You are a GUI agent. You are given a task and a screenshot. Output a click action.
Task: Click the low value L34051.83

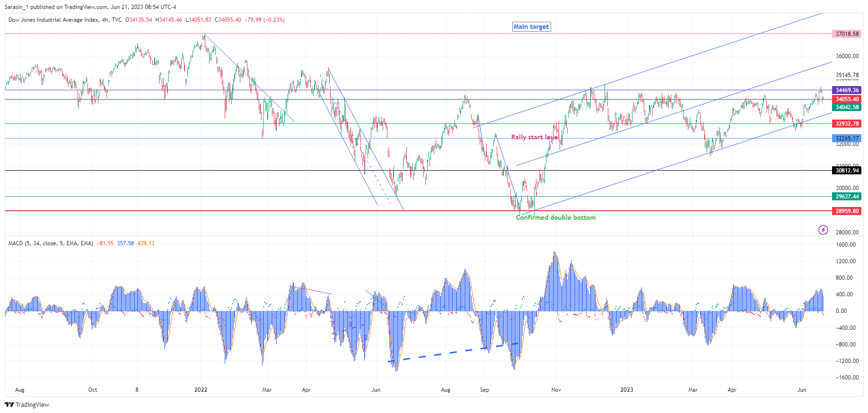(x=198, y=20)
